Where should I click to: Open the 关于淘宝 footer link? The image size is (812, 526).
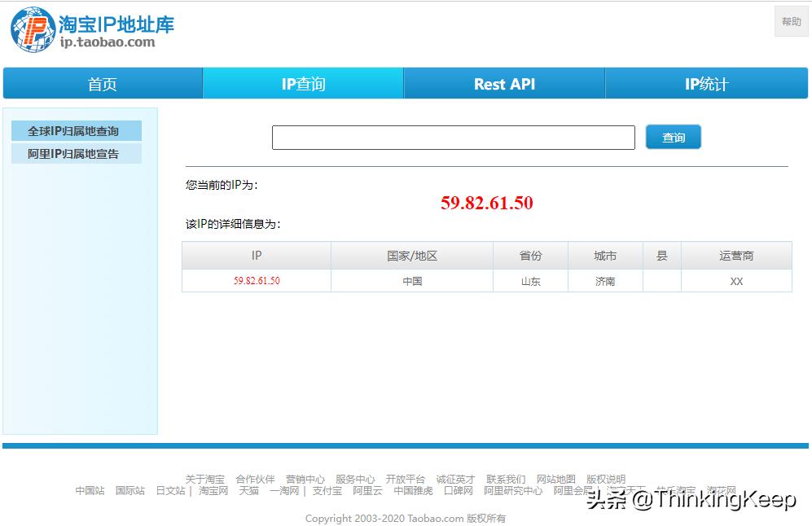(206, 479)
